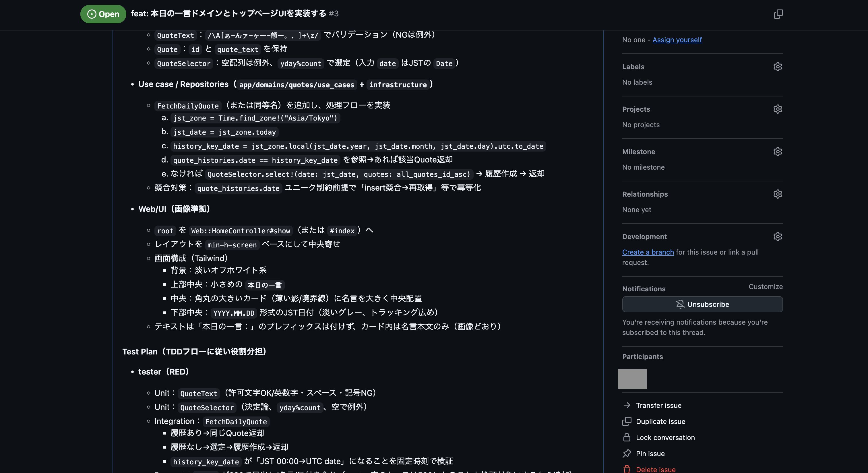
Task: Click the Projects section heading
Action: (636, 109)
